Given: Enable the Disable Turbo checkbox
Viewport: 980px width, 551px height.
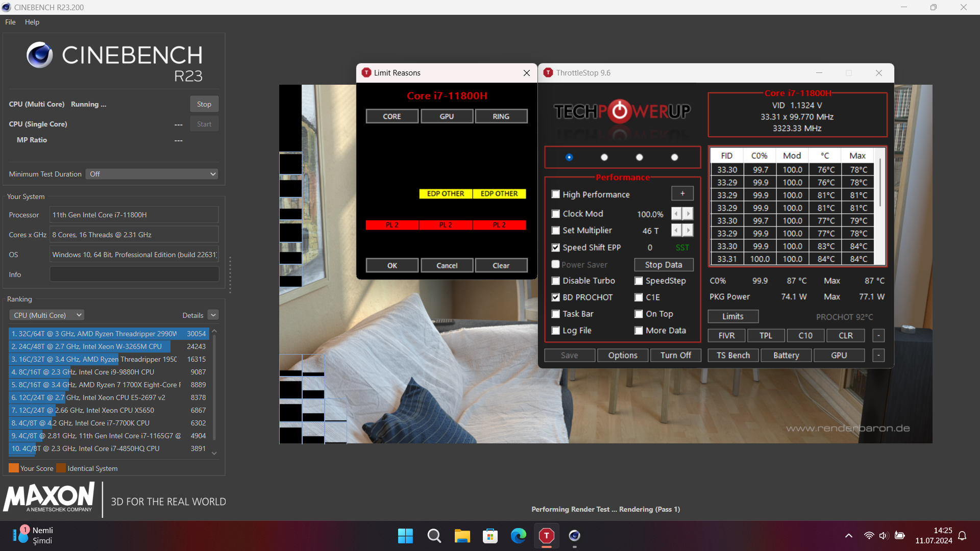Looking at the screenshot, I should click(x=556, y=281).
